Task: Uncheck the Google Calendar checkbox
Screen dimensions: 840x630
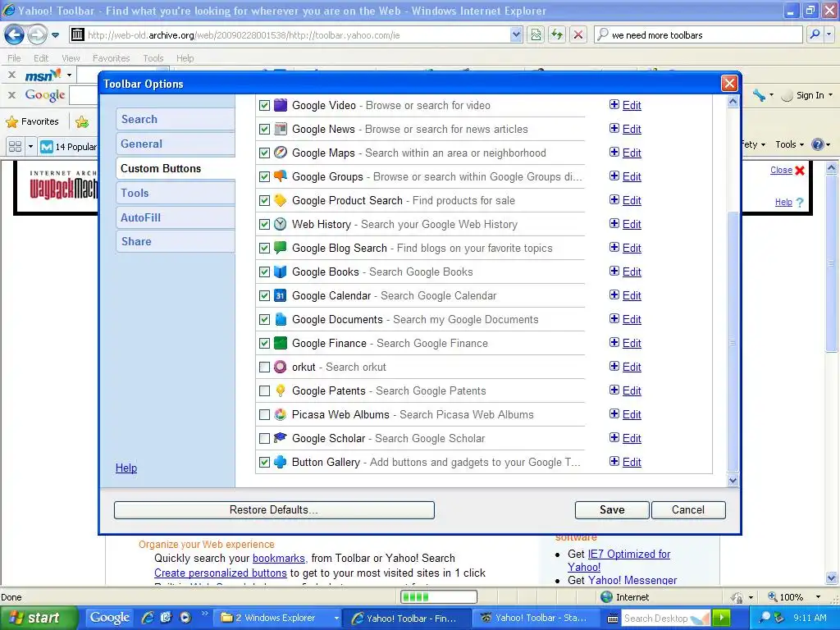Action: (264, 295)
